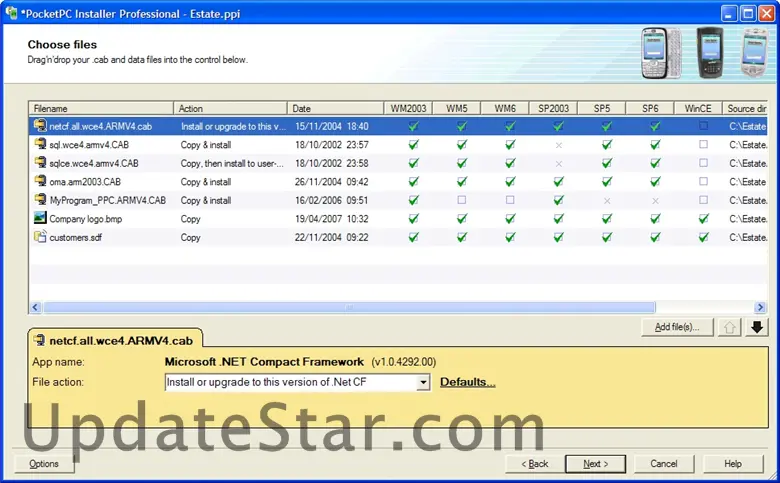The width and height of the screenshot is (780, 483).
Task: Proceed with the Next > button
Action: (595, 464)
